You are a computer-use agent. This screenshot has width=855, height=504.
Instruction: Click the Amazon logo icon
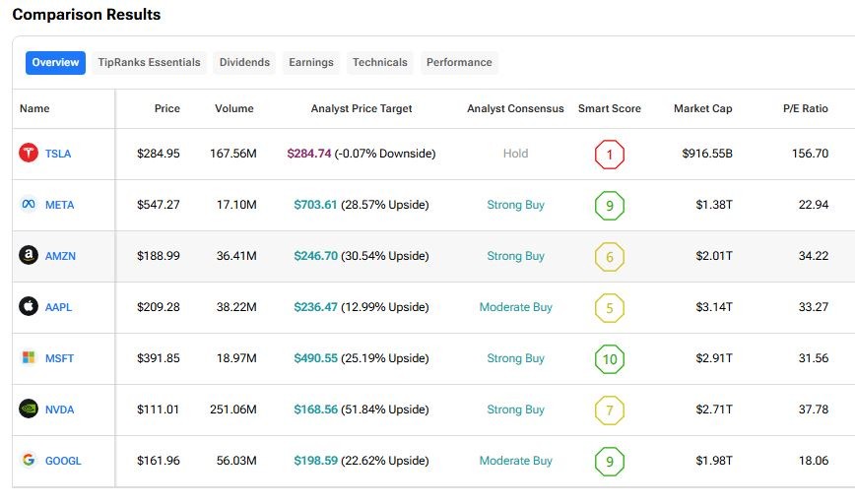click(x=29, y=256)
